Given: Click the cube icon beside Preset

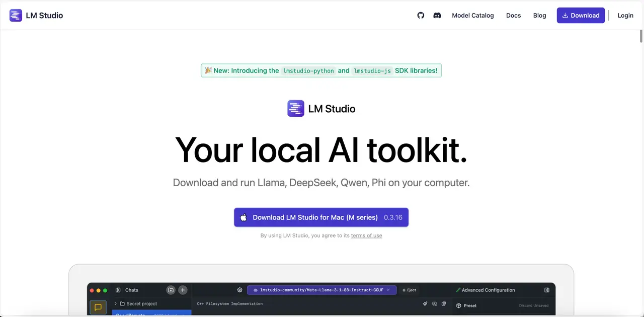Looking at the screenshot, I should point(458,305).
